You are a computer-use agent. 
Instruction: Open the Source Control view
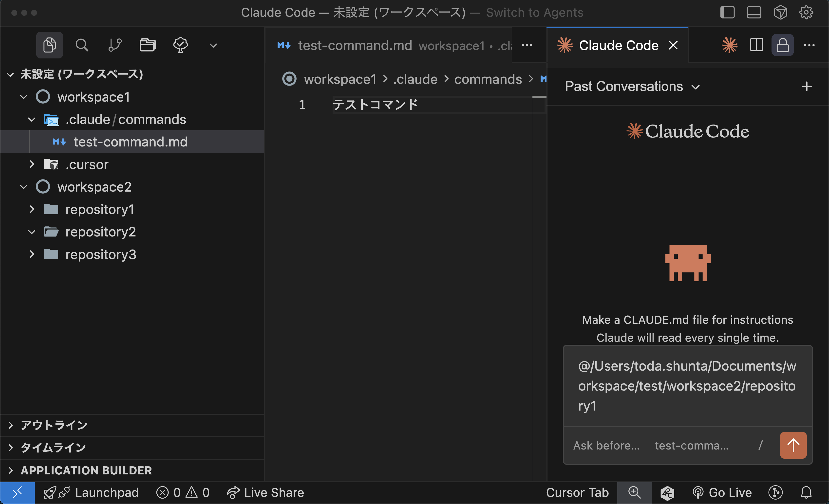(115, 45)
